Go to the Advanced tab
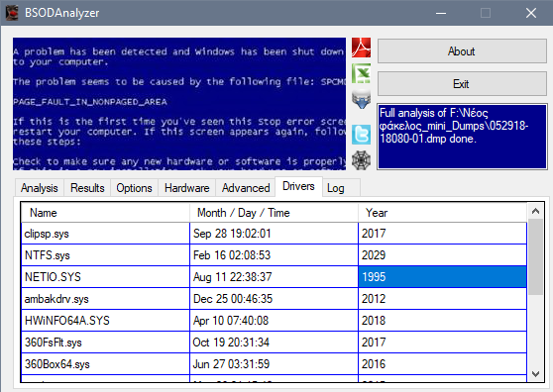Image resolution: width=553 pixels, height=392 pixels. [246, 188]
